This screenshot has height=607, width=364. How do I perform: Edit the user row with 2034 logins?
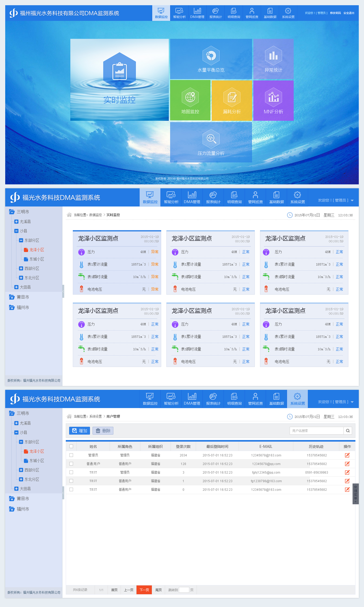point(347,455)
